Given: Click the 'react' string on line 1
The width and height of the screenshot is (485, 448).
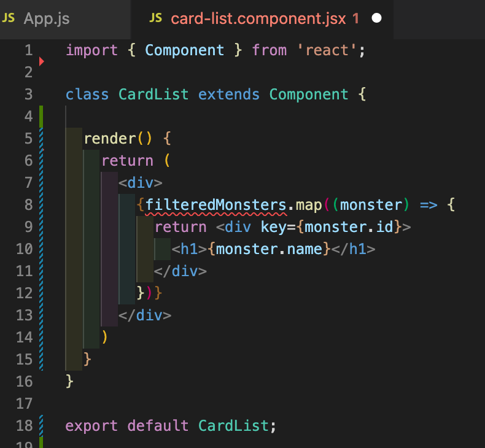Looking at the screenshot, I should (x=327, y=50).
